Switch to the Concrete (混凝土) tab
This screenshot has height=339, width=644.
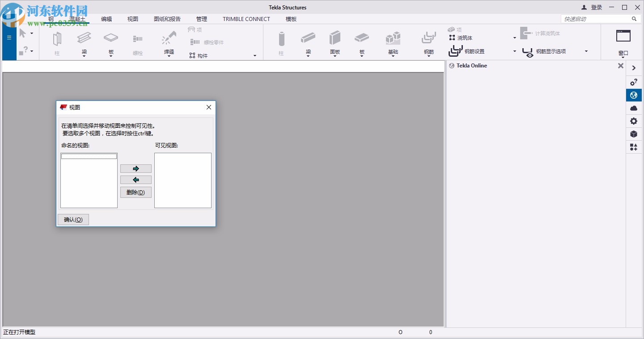coord(77,19)
